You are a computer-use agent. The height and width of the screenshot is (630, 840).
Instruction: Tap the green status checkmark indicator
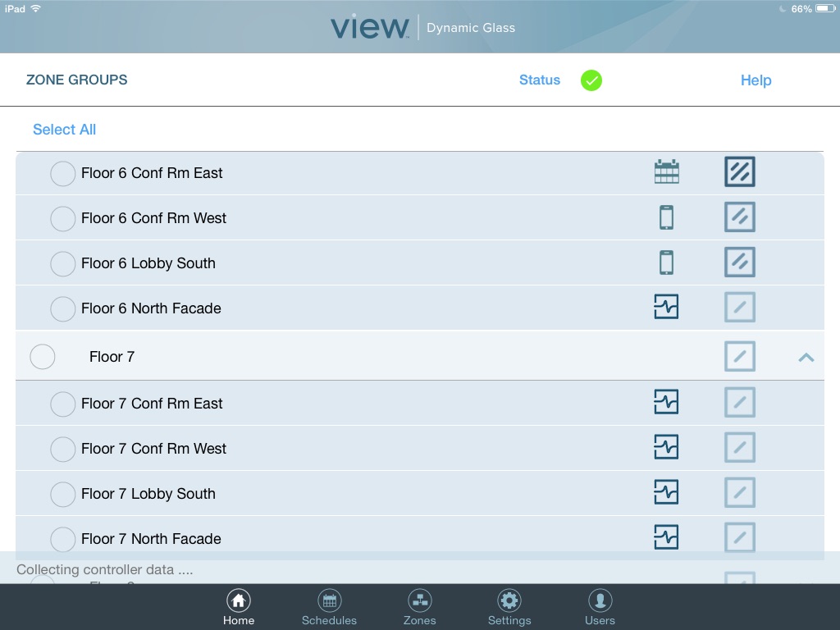[591, 80]
